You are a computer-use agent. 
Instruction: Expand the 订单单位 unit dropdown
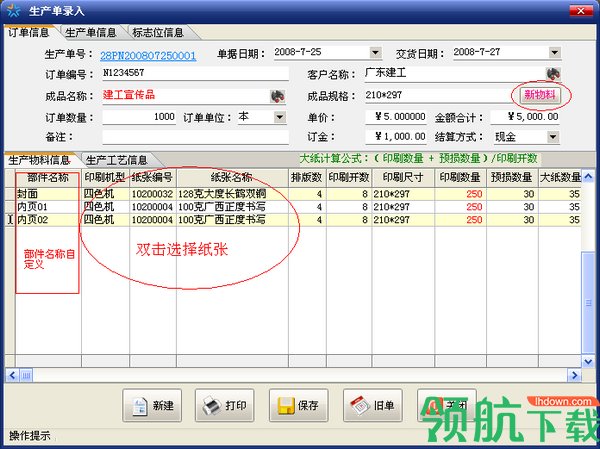tap(280, 117)
